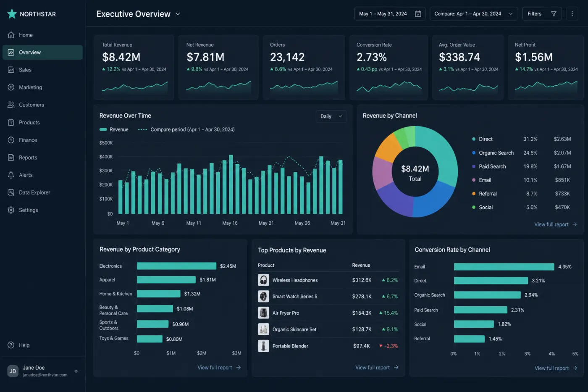Click the Organic Search legend dot
This screenshot has height=392, width=588.
pos(474,153)
